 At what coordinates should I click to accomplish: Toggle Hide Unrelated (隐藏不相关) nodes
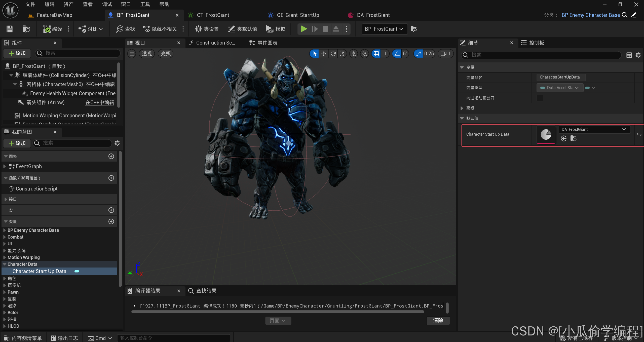(160, 29)
